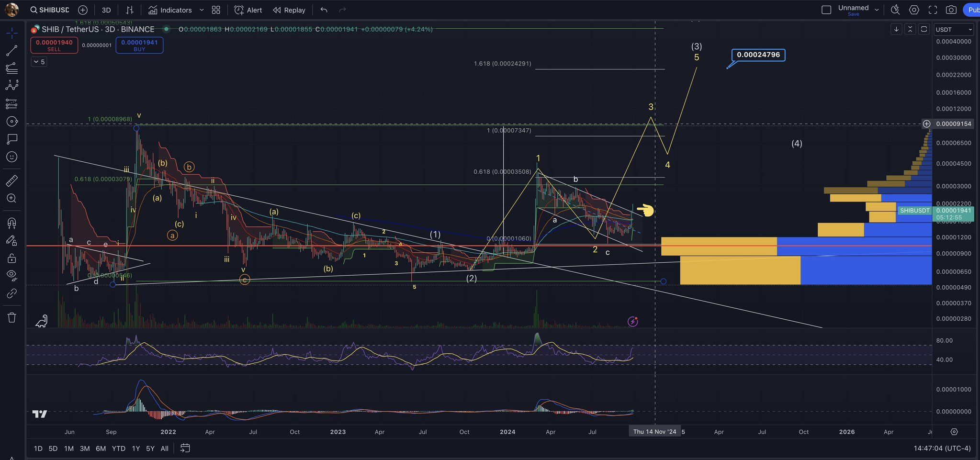
Task: Click the link icon in drawing toolbar
Action: click(12, 293)
